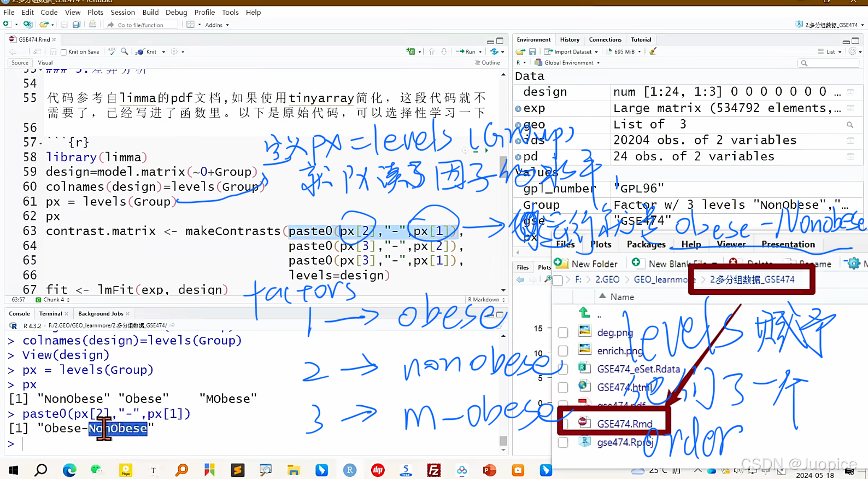Tick the checkbox next to gse474.Rproj
The width and height of the screenshot is (868, 479).
coord(563,442)
